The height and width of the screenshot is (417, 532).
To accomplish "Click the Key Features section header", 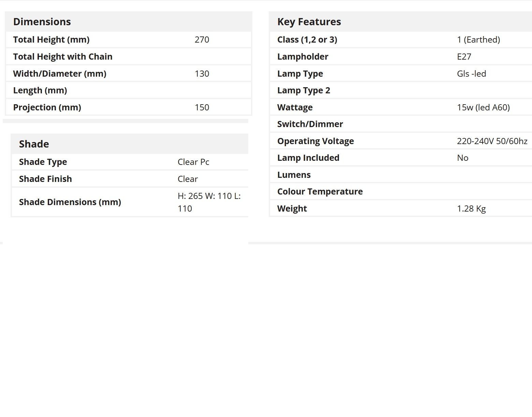I will tap(309, 22).
